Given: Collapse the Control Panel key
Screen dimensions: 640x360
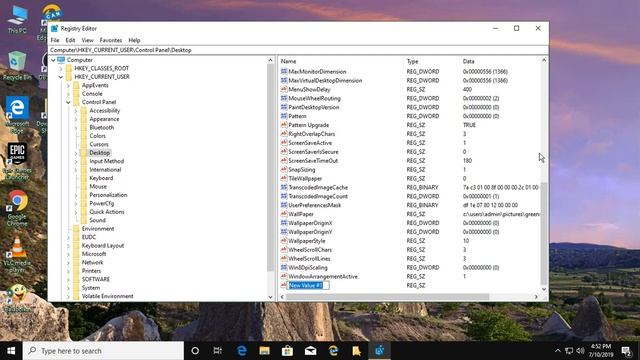Looking at the screenshot, I should [68, 102].
